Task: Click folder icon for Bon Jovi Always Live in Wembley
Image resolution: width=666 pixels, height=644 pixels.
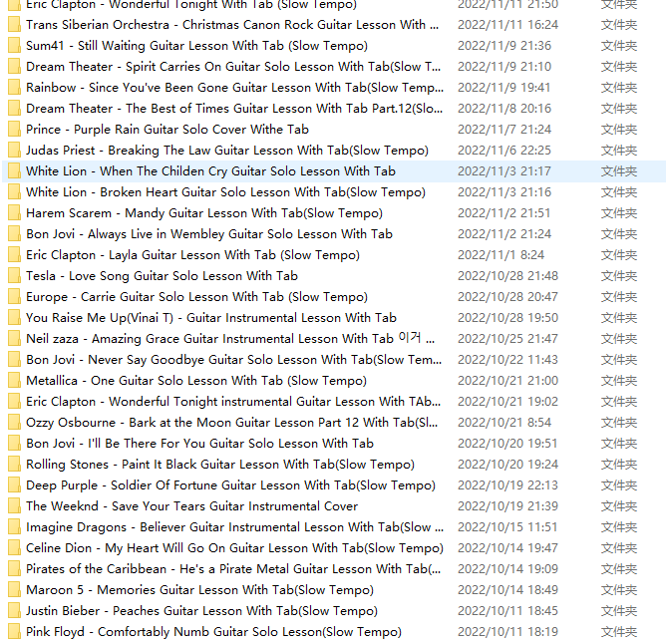Action: (14, 234)
